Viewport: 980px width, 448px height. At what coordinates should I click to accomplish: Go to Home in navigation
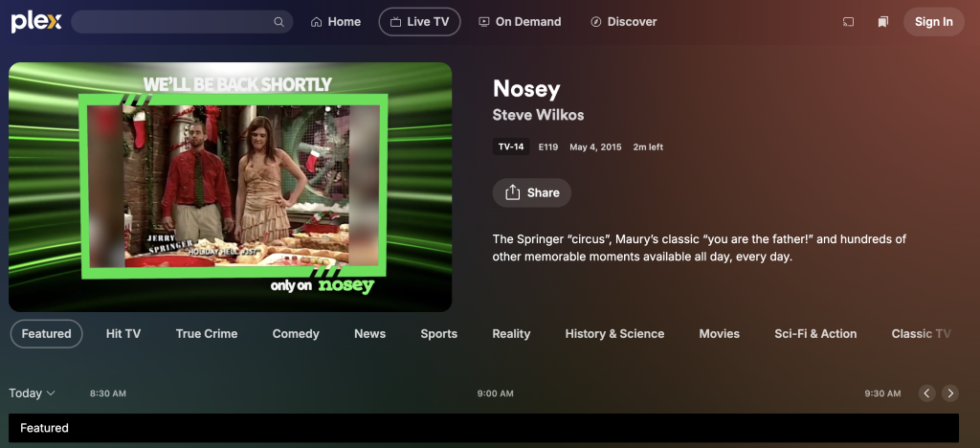(336, 22)
